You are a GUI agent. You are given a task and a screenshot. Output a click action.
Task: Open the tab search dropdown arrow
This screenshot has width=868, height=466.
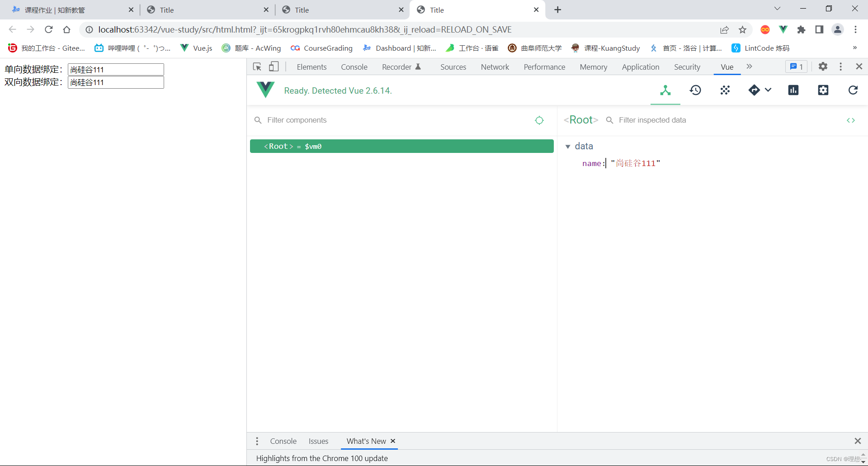(777, 9)
